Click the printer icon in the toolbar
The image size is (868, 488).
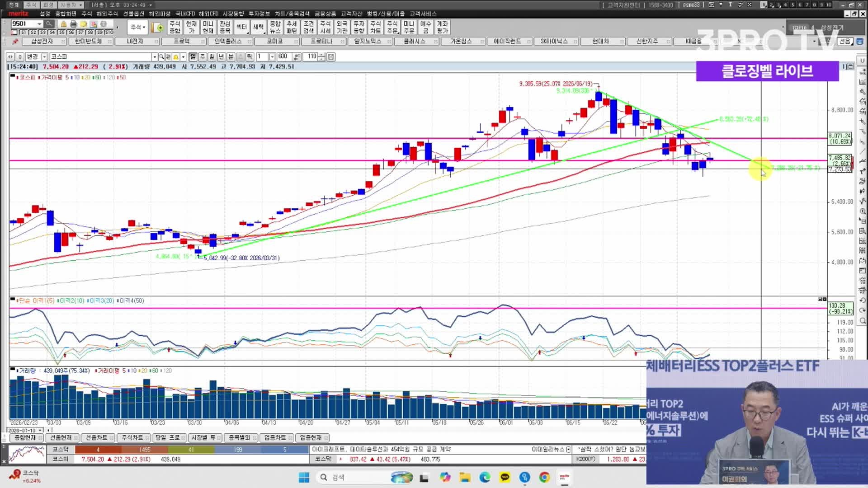point(73,24)
